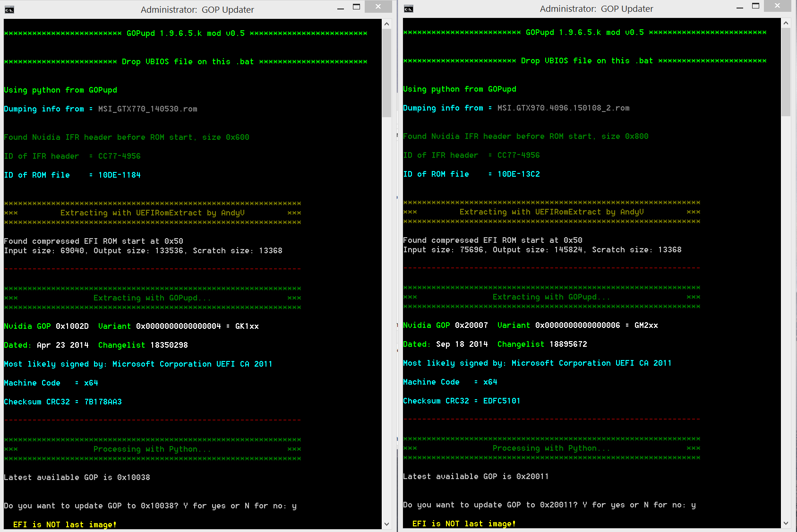The width and height of the screenshot is (797, 532).
Task: Click the IFR header size '0x800'
Action: (x=637, y=137)
